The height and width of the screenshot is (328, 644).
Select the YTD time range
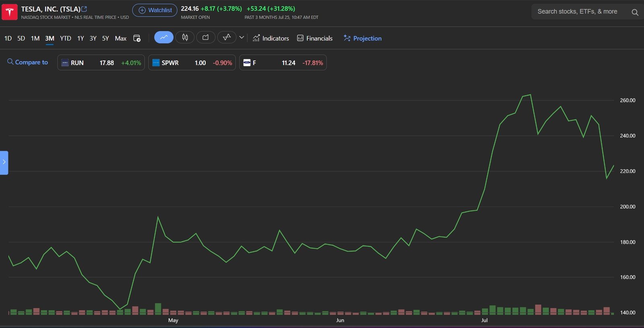66,38
